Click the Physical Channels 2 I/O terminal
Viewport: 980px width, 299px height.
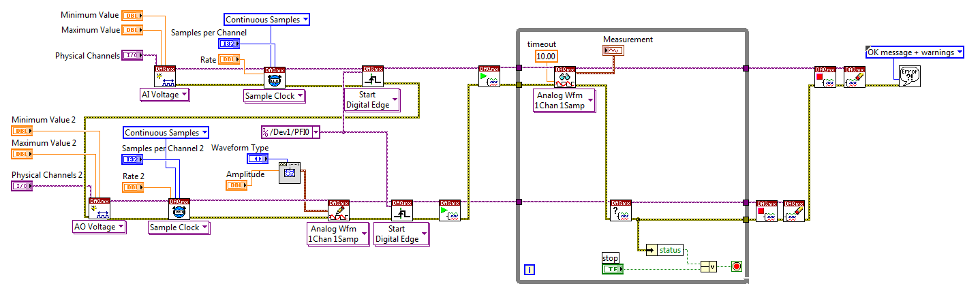click(x=22, y=185)
